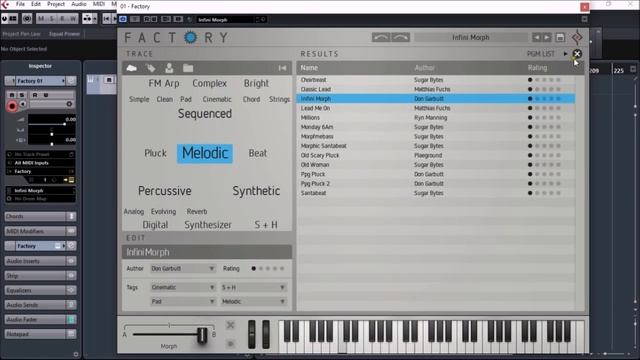Close the results browser with X
Screen dimensions: 640x360
[x=577, y=54]
